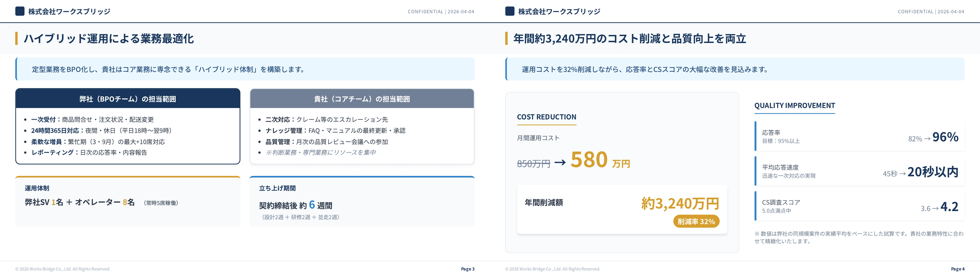Click the 立ち上げ期間 card label

[x=277, y=188]
